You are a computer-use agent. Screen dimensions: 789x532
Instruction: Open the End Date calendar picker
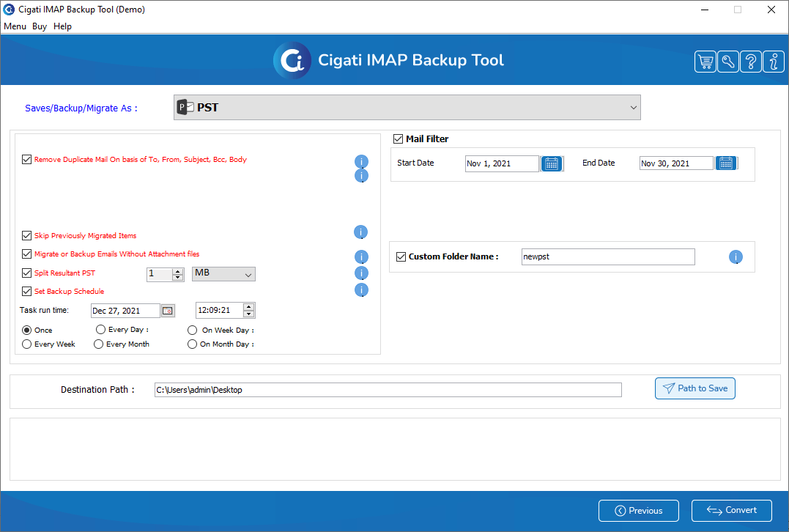(x=725, y=163)
